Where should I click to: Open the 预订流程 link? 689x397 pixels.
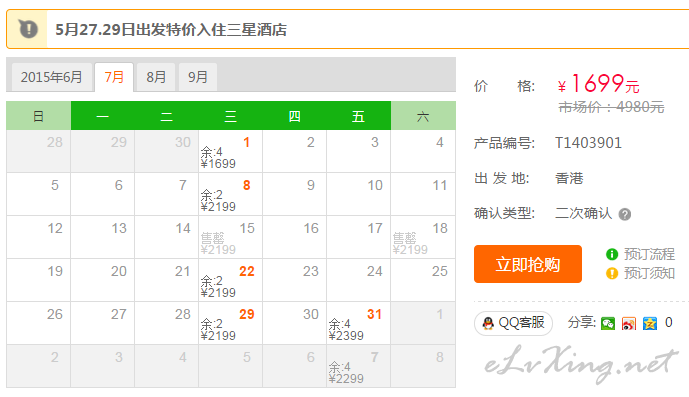pyautogui.click(x=649, y=254)
